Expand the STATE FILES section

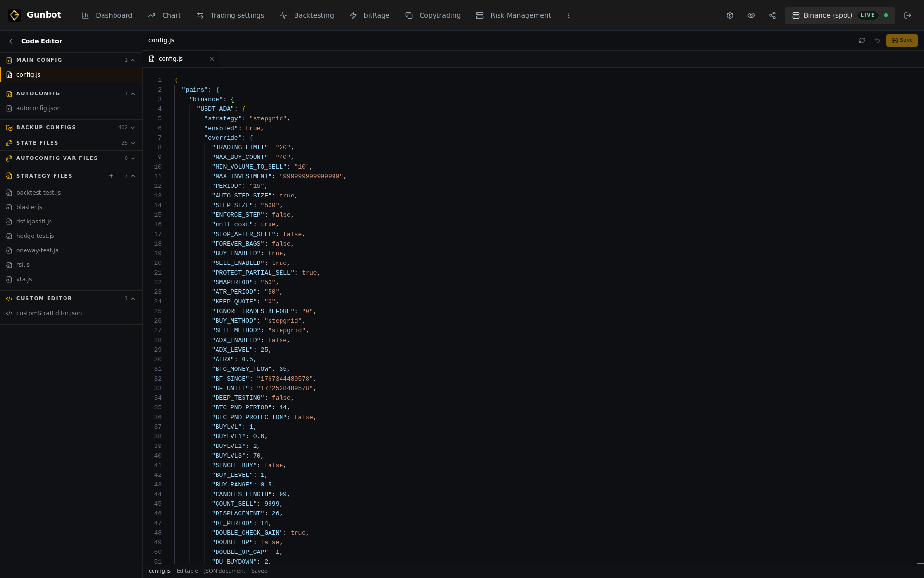click(133, 143)
